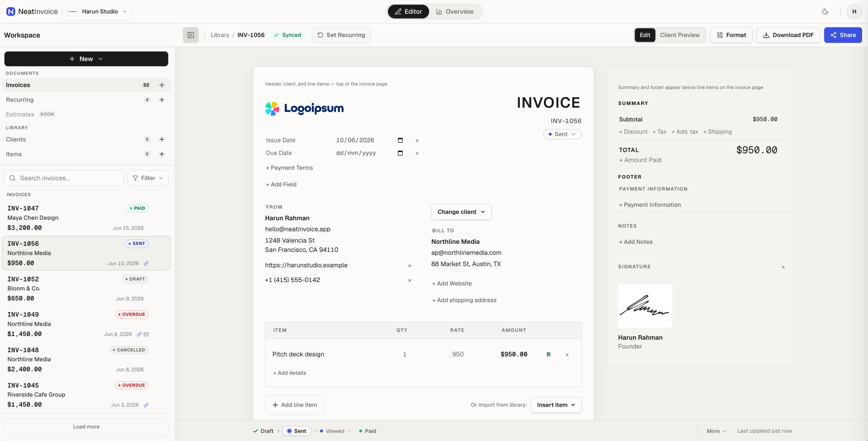The image size is (868, 441).
Task: Click link icon on INV-1049 row
Action: point(139,334)
